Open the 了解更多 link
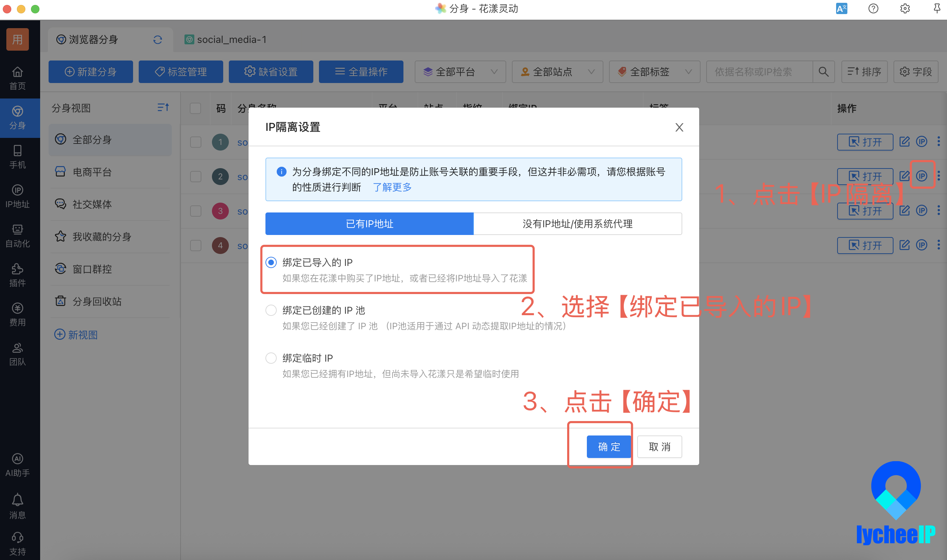 [x=392, y=187]
